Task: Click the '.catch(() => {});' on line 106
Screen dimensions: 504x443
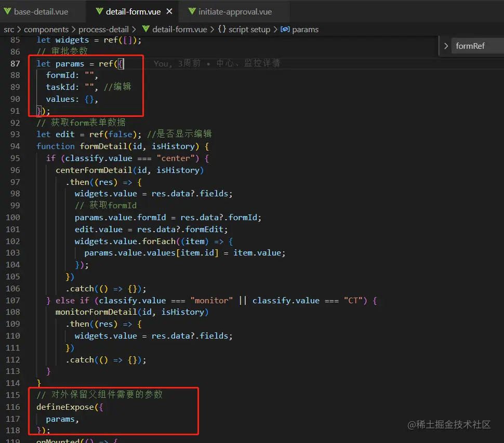Action: click(x=106, y=288)
